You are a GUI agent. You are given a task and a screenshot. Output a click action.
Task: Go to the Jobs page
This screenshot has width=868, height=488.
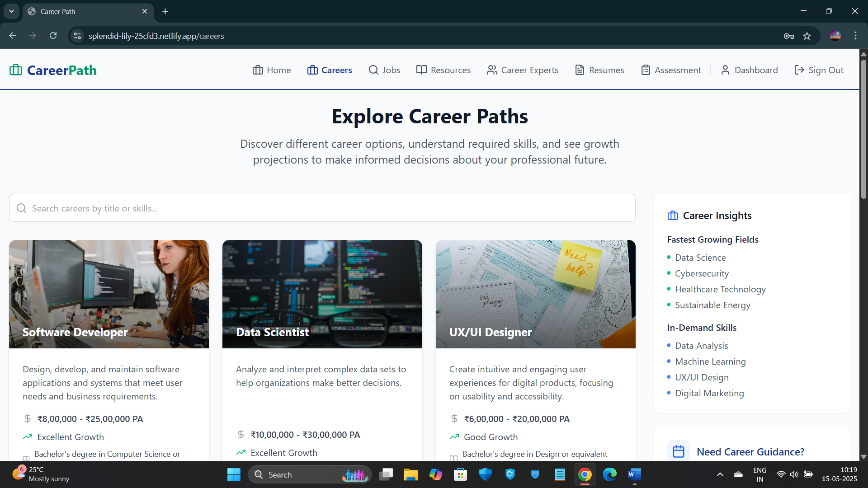coord(384,70)
